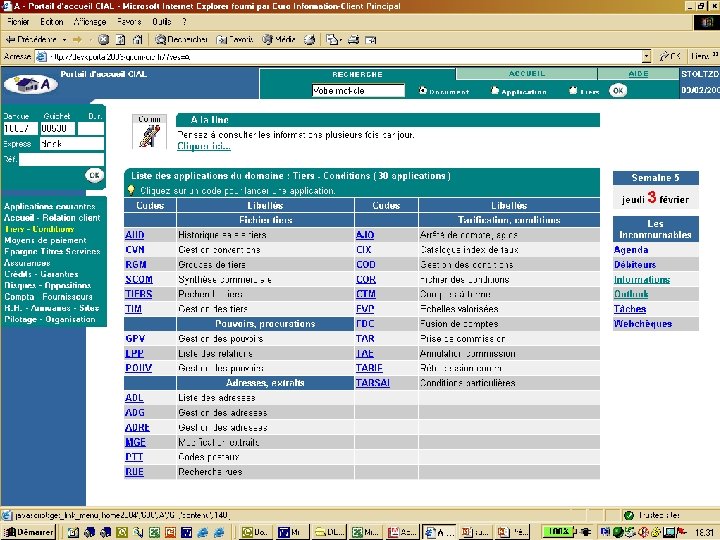The width and height of the screenshot is (720, 540).
Task: Click the Windows Démarrer start button
Action: 28,532
